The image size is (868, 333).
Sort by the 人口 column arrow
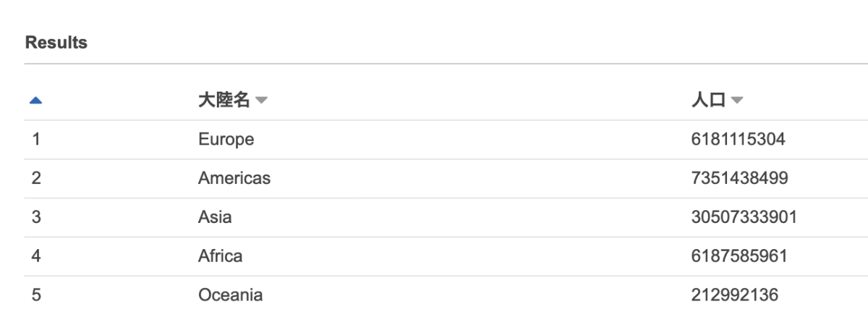tap(736, 101)
